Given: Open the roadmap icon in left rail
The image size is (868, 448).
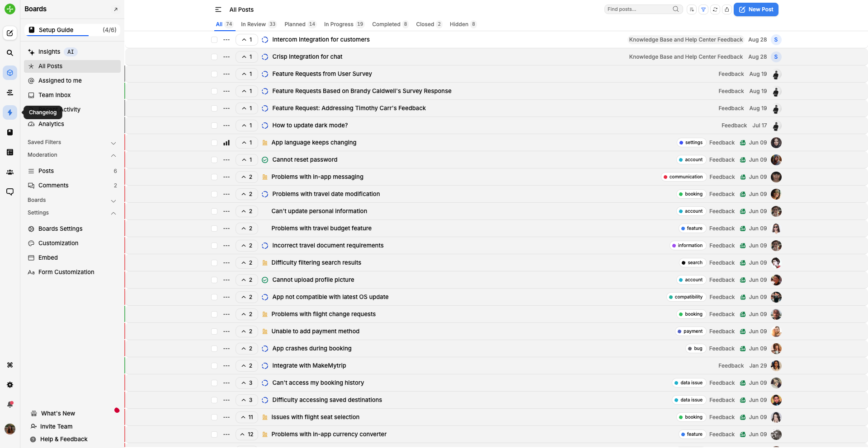Looking at the screenshot, I should (x=10, y=93).
